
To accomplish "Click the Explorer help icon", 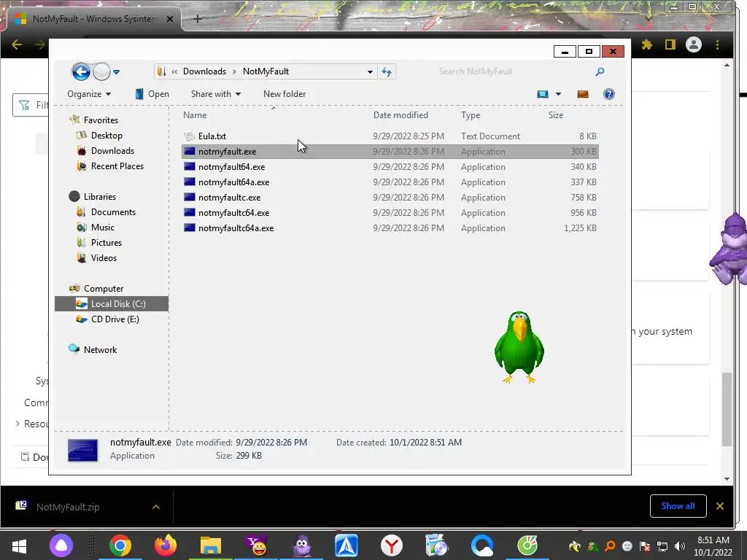I will (x=609, y=94).
